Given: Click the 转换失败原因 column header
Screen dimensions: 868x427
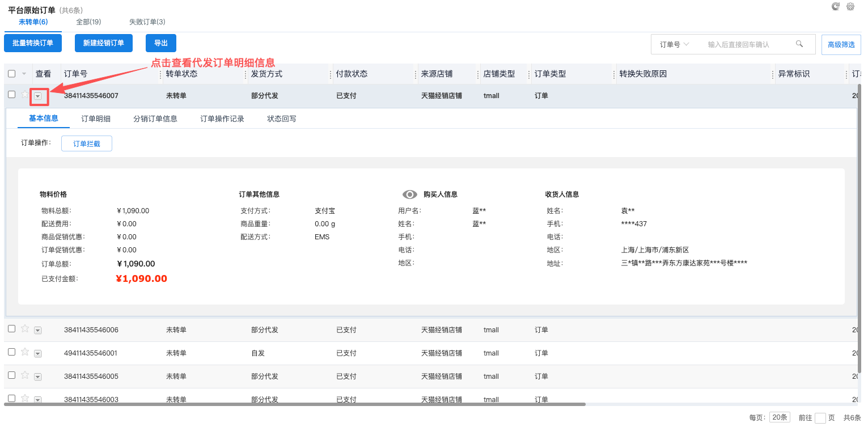Looking at the screenshot, I should tap(643, 74).
